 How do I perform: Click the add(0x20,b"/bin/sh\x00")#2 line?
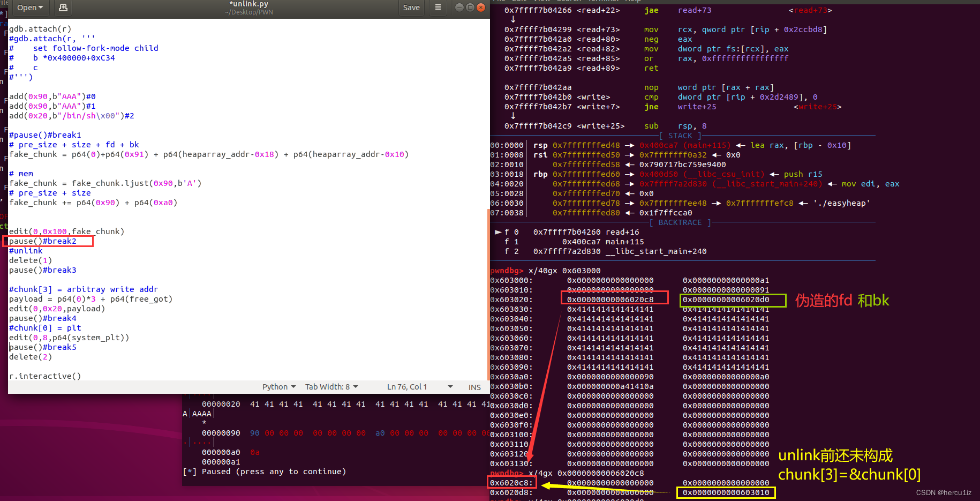pos(72,116)
